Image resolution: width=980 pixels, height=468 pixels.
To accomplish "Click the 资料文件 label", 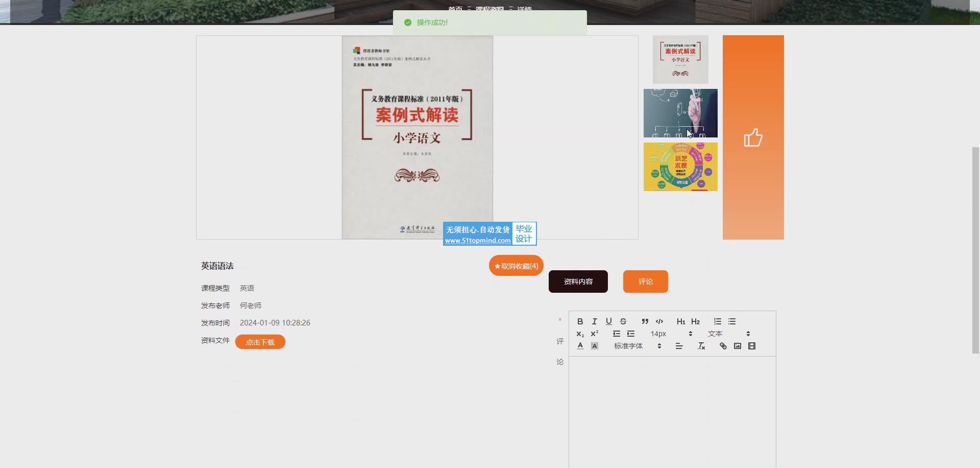I will 215,340.
